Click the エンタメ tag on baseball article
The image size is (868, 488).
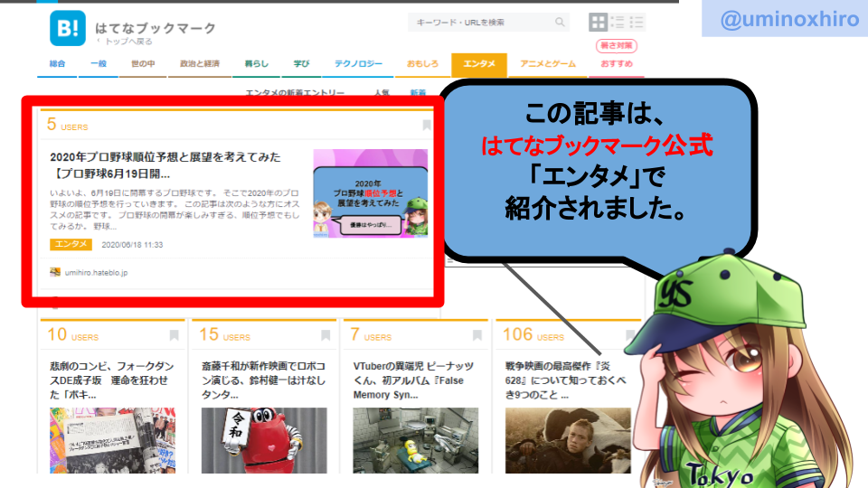71,244
